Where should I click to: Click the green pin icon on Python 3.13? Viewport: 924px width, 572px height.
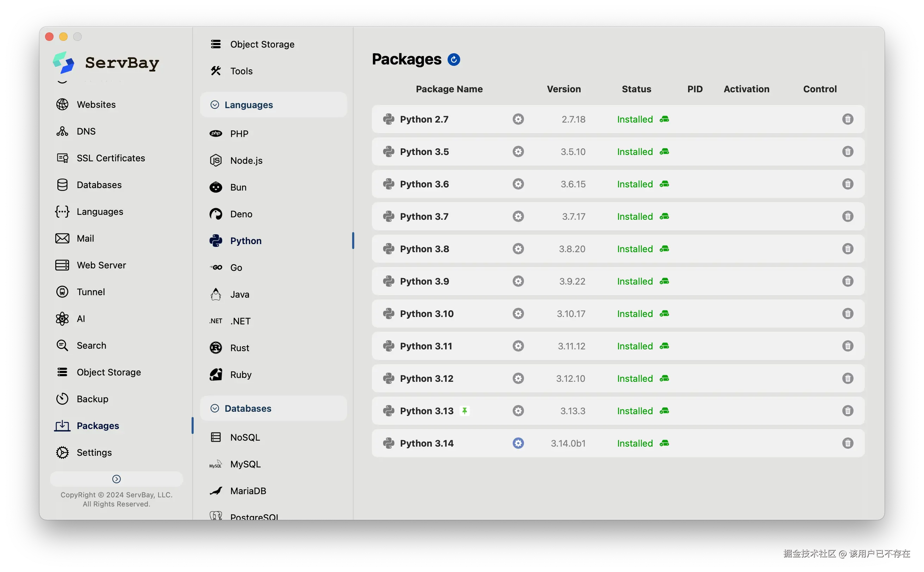(x=464, y=411)
